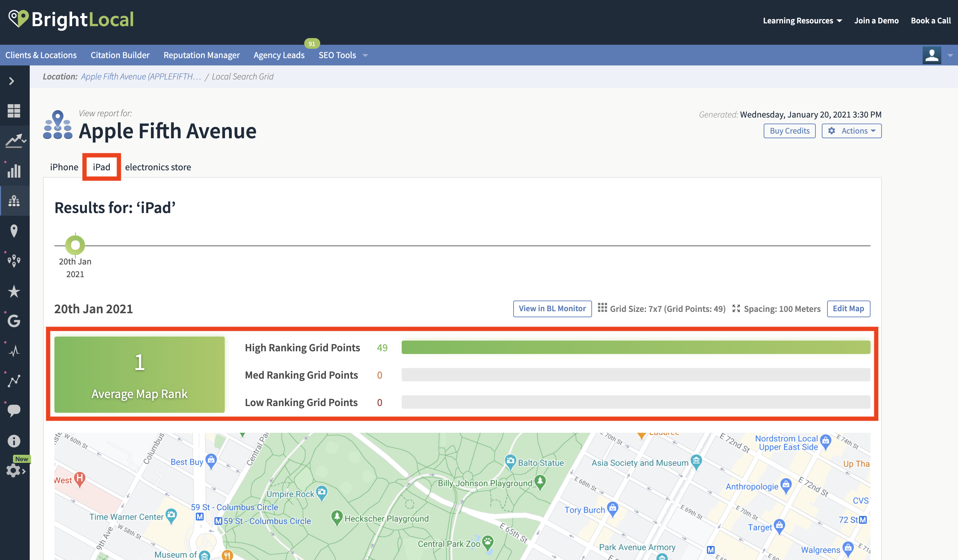958x560 pixels.
Task: Click the generated date text
Action: pos(810,115)
